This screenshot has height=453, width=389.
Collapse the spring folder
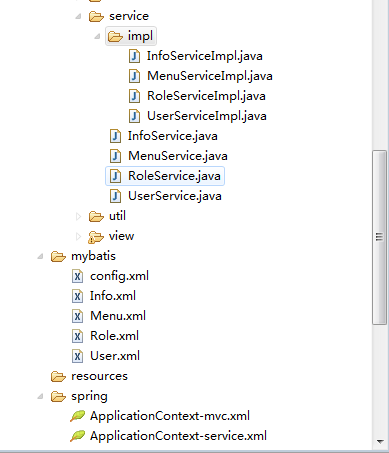pos(40,396)
